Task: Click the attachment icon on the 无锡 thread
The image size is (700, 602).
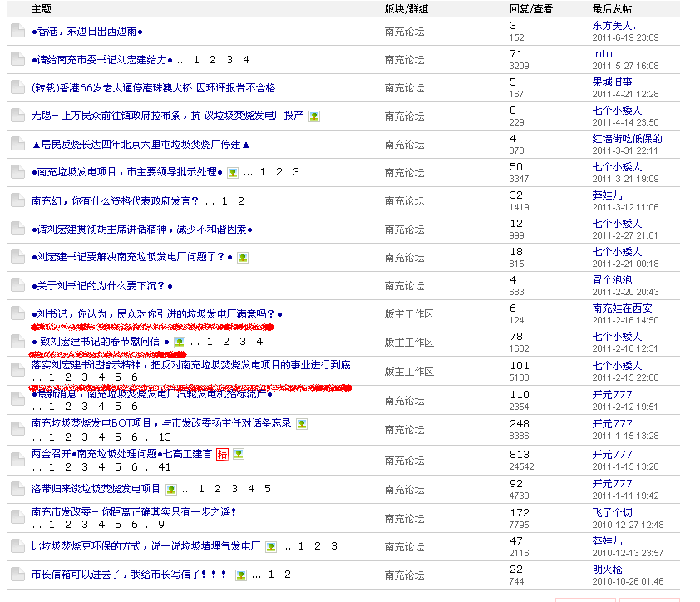Action: 314,116
